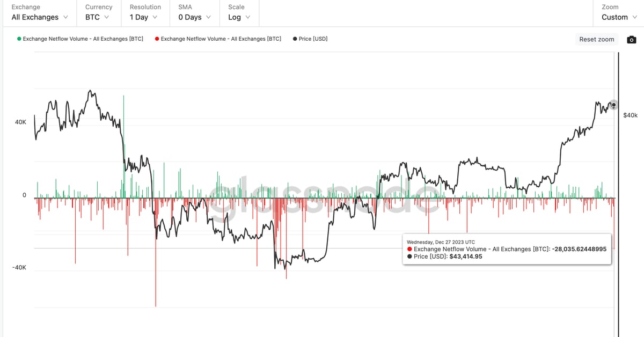
Task: Click the $40k price axis label
Action: point(630,115)
